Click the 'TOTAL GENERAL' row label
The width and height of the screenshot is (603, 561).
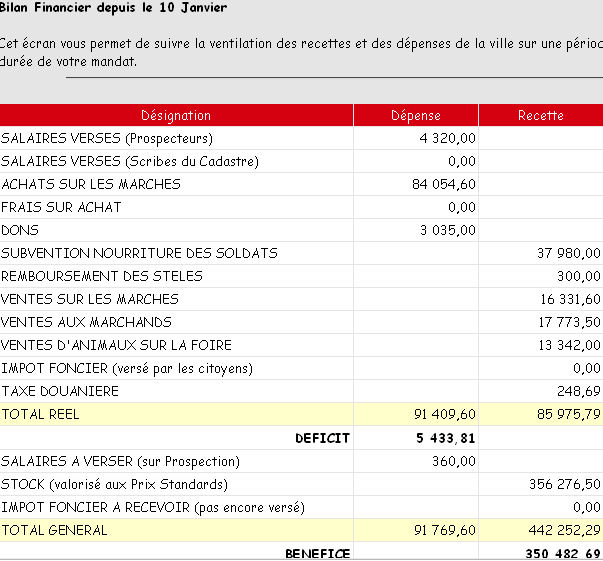coord(54,531)
